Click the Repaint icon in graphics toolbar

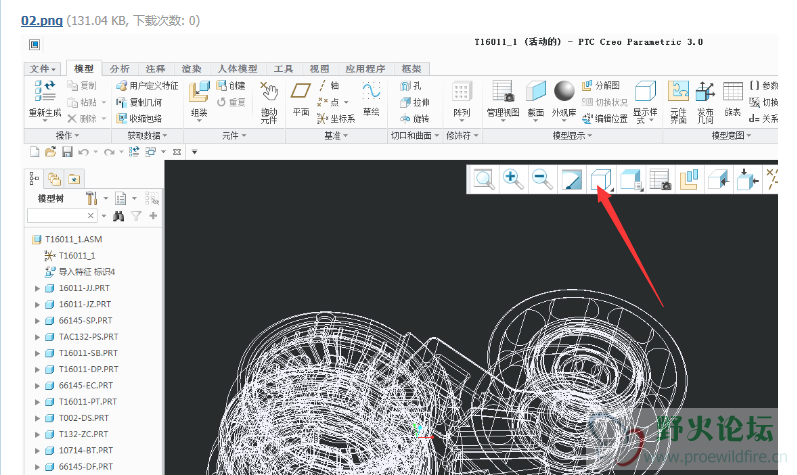(x=571, y=180)
